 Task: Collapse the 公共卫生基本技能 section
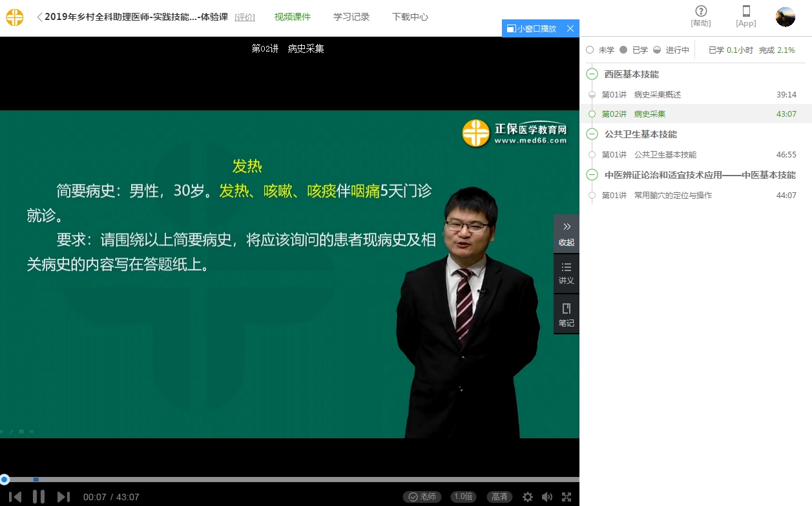pos(592,134)
